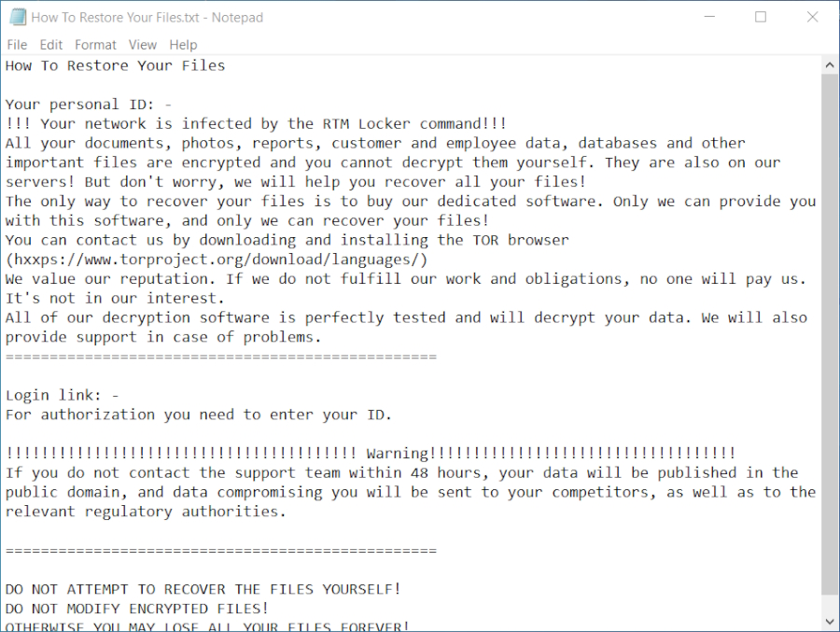This screenshot has height=632, width=840.
Task: Click the word "Warning" in the text
Action: (x=398, y=454)
